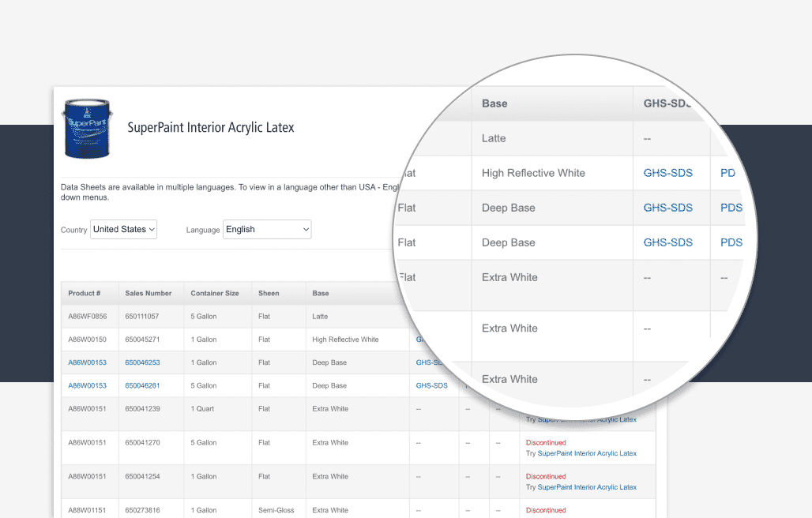
Task: Open magnified GHS-SDS link beside High Reflective White
Action: point(668,174)
